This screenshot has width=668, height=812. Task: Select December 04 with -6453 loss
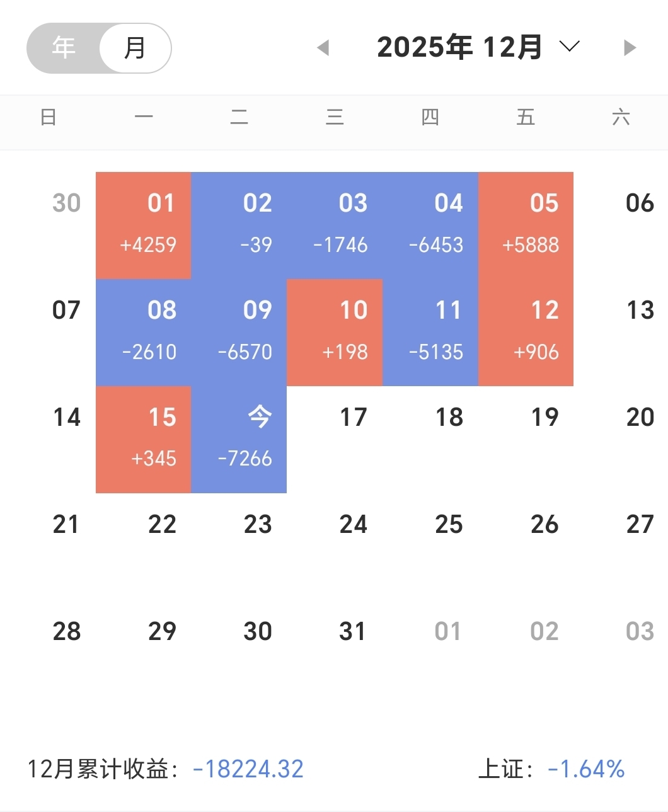(x=430, y=226)
